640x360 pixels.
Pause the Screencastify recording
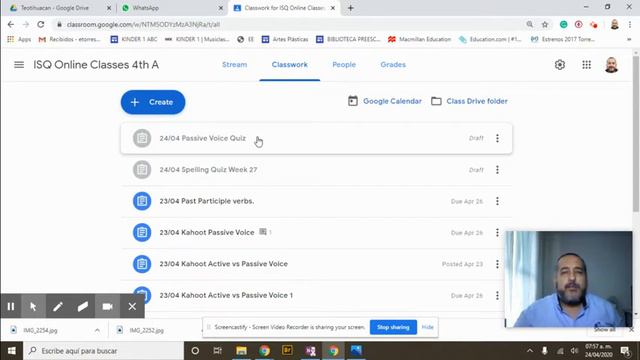[x=11, y=306]
